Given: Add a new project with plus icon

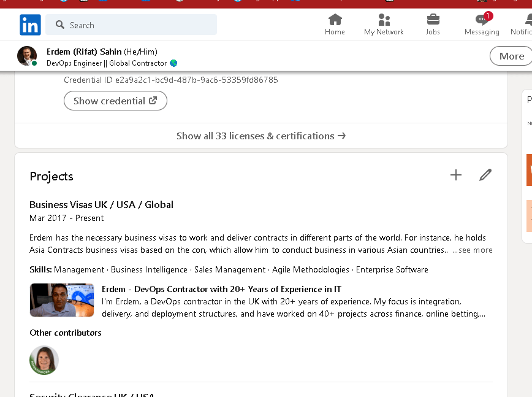Looking at the screenshot, I should point(455,175).
